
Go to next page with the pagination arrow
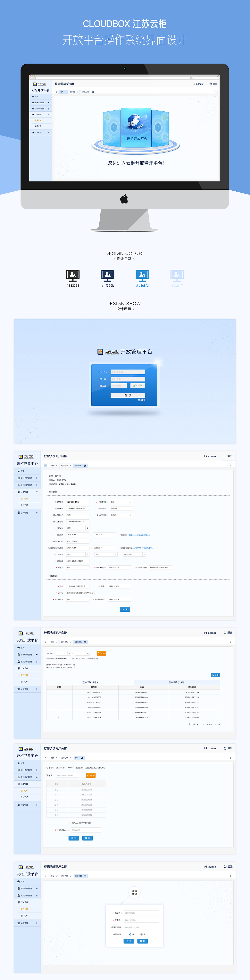215,724
